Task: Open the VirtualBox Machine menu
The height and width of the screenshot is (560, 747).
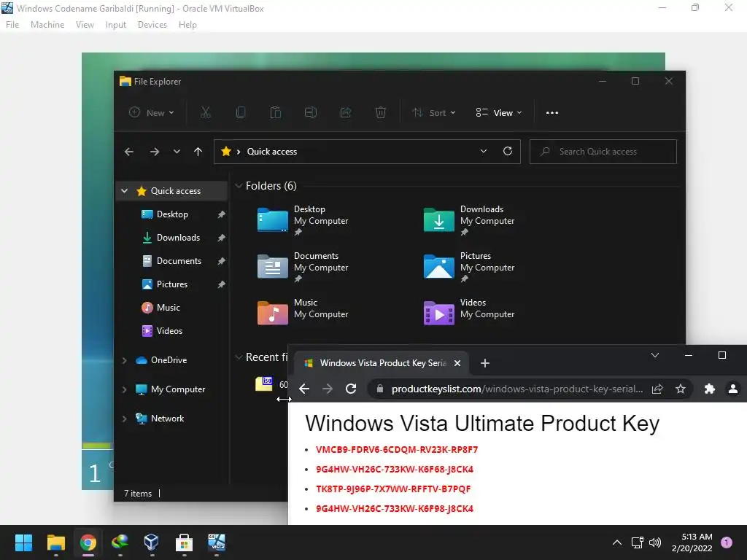Action: tap(47, 25)
